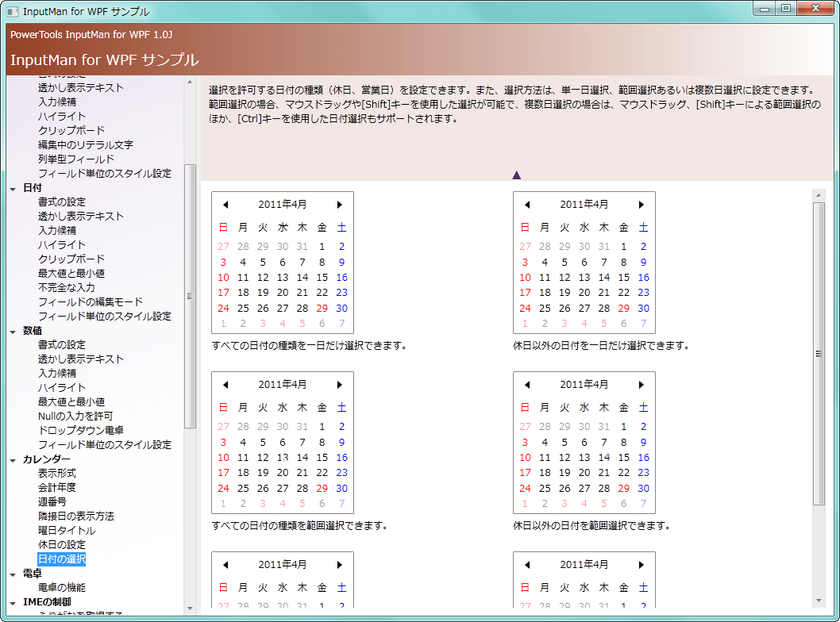Open the 週番号 sample page
This screenshot has width=840, height=622.
(x=52, y=502)
